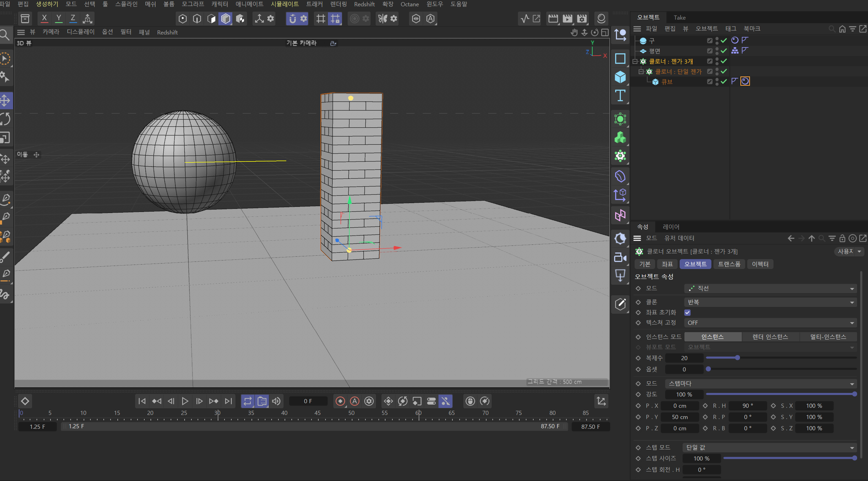Toggle green checkmark of 큐브 object
868x481 pixels.
pos(724,81)
